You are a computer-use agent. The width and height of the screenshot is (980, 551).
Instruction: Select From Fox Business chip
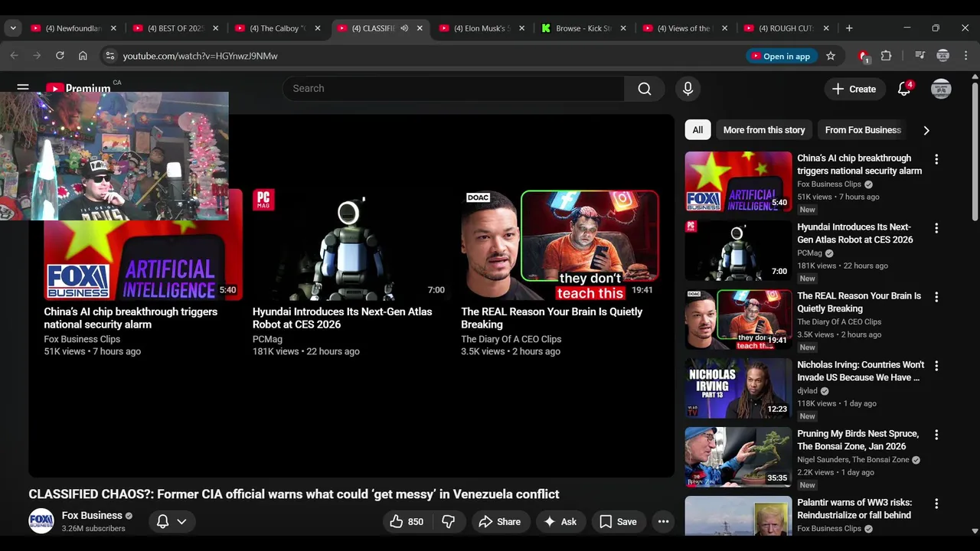click(x=863, y=130)
